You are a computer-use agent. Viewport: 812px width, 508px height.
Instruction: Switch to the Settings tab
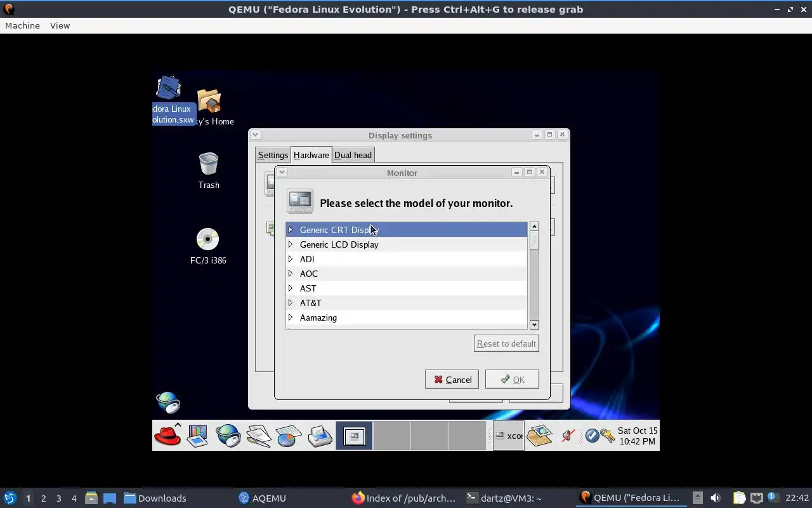coord(273,155)
